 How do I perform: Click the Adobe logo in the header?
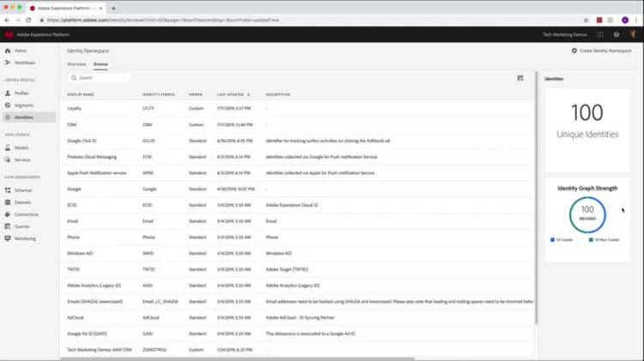[9, 35]
